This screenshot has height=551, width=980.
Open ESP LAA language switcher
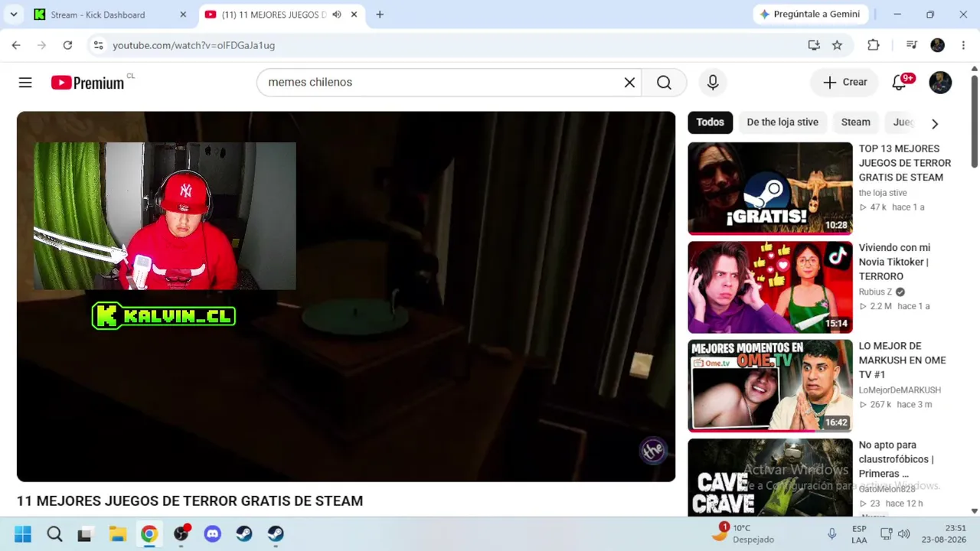859,534
